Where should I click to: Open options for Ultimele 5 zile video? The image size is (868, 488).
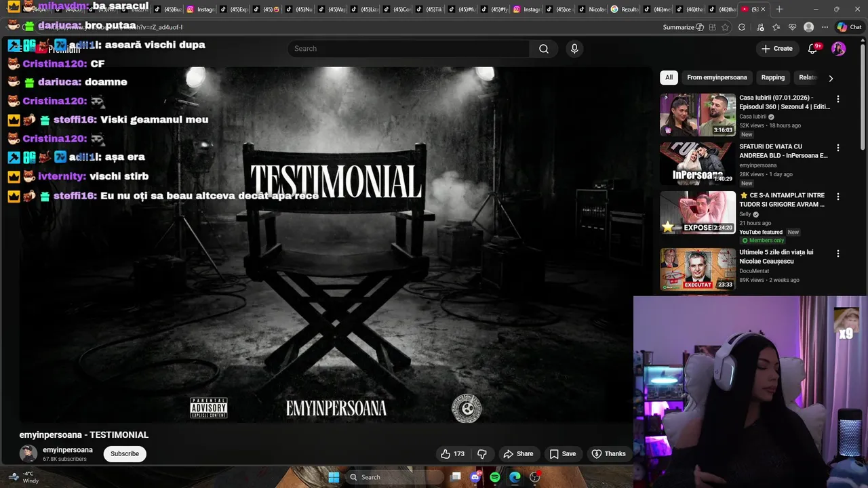[x=837, y=253]
